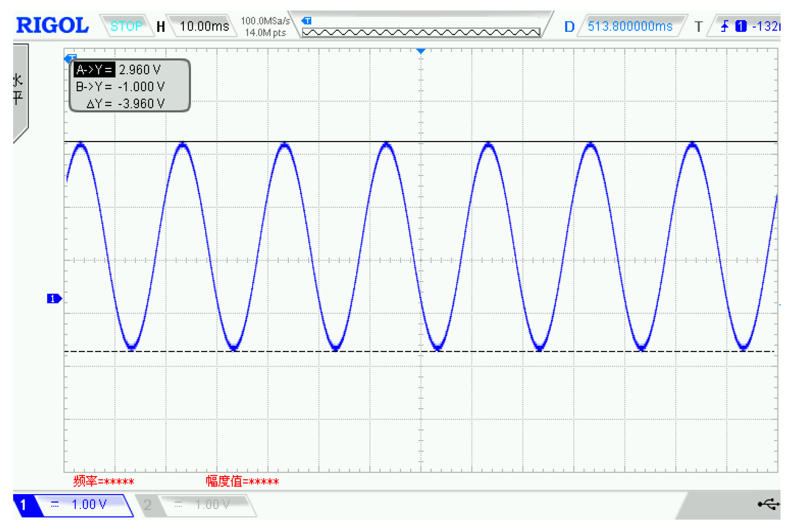Click the trigger source channel 1 badge
The height and width of the screenshot is (532, 791).
pos(740,26)
